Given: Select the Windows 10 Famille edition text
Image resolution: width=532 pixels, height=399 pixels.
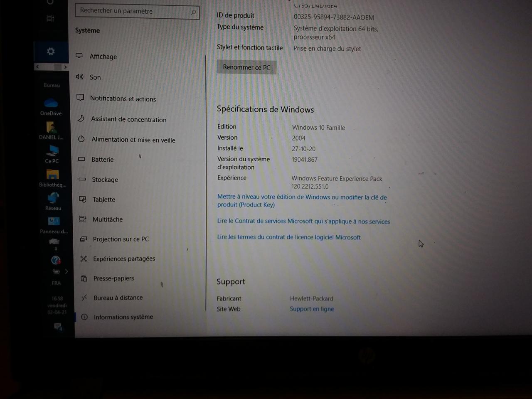Looking at the screenshot, I should [x=318, y=128].
